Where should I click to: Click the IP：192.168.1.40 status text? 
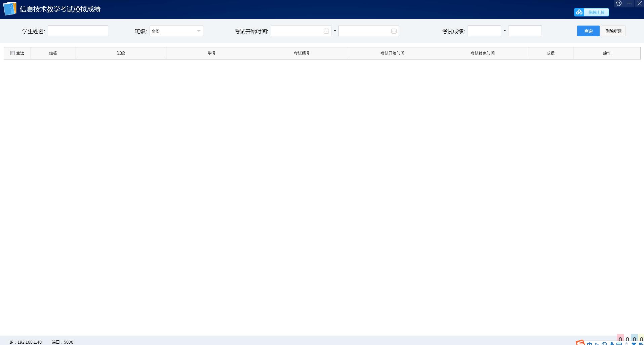(26, 342)
